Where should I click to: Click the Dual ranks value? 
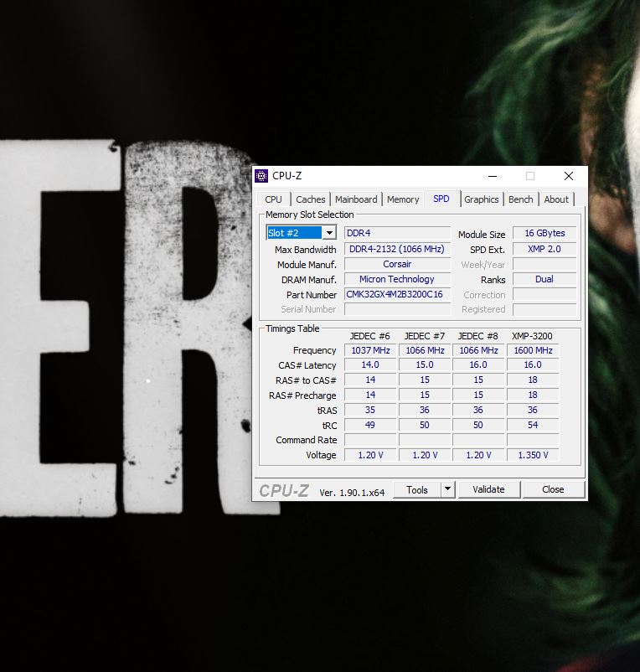(545, 279)
